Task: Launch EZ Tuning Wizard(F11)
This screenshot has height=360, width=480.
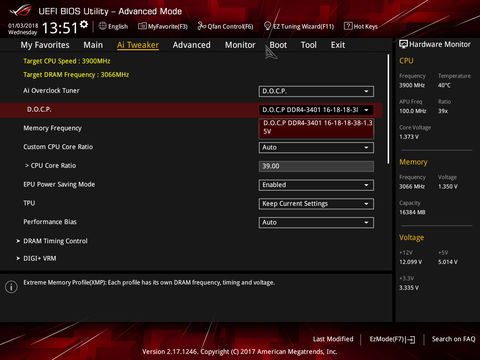Action: coord(299,26)
